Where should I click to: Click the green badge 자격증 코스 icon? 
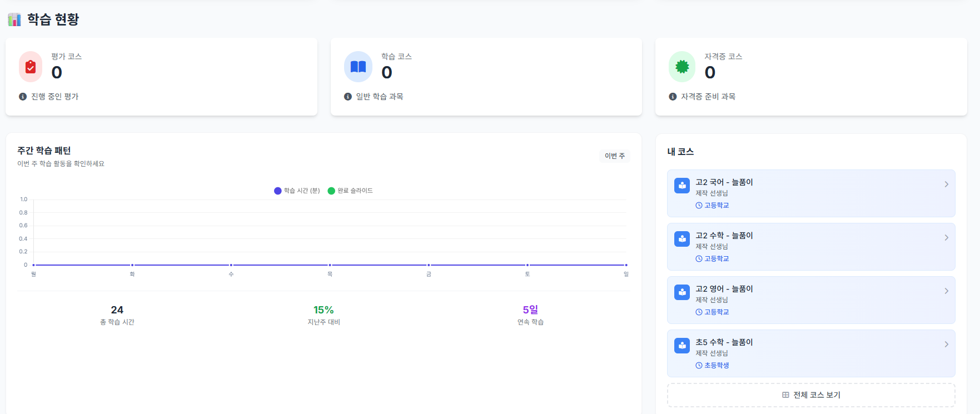pos(682,67)
